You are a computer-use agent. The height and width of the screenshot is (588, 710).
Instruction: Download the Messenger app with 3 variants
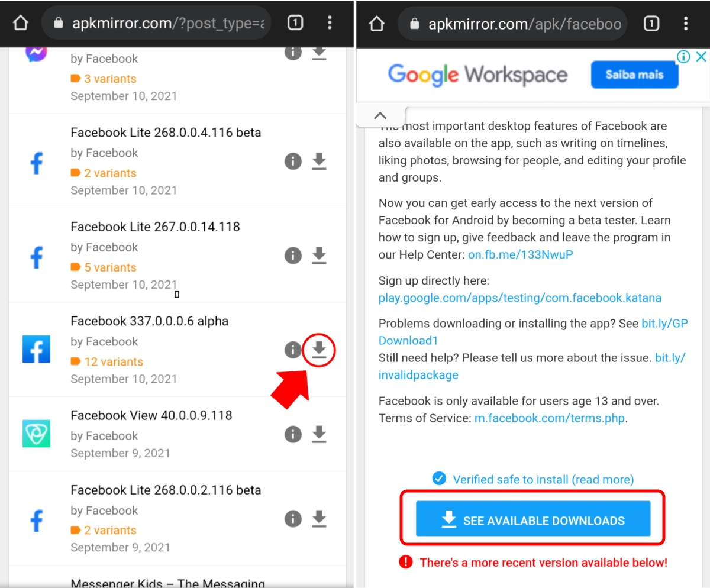(x=319, y=53)
